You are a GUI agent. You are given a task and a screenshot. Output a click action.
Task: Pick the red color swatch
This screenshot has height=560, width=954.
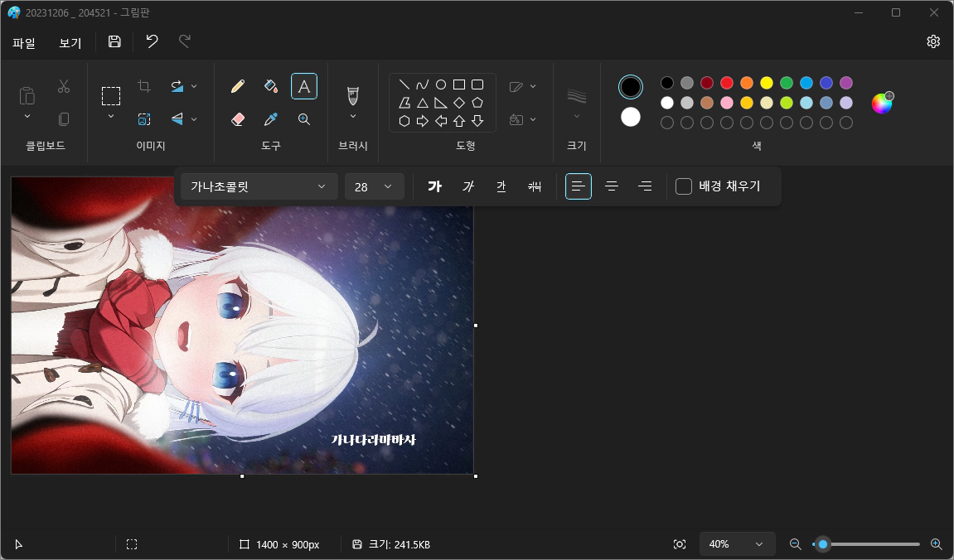726,83
